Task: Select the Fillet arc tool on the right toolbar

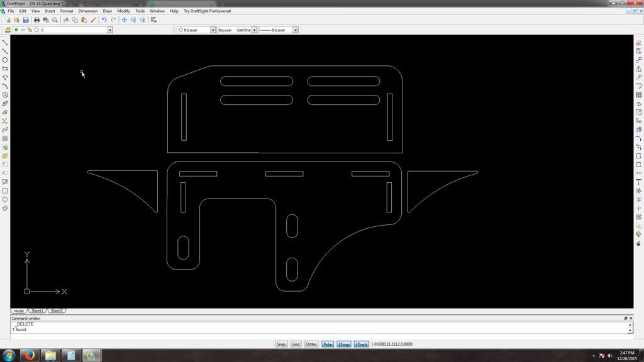Action: tap(639, 138)
